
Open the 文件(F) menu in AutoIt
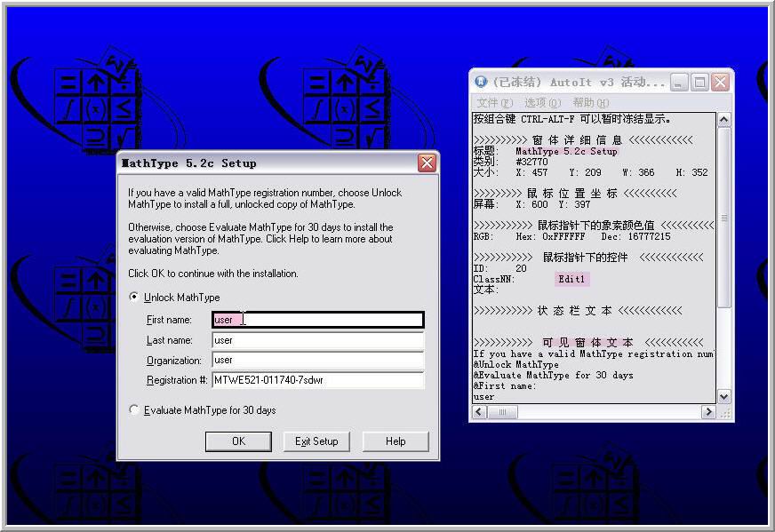[x=494, y=103]
